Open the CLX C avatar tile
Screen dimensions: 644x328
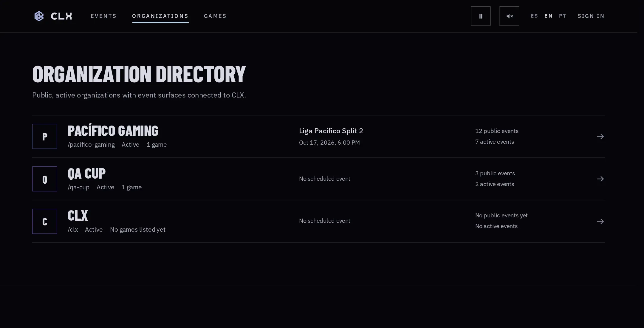tap(45, 222)
